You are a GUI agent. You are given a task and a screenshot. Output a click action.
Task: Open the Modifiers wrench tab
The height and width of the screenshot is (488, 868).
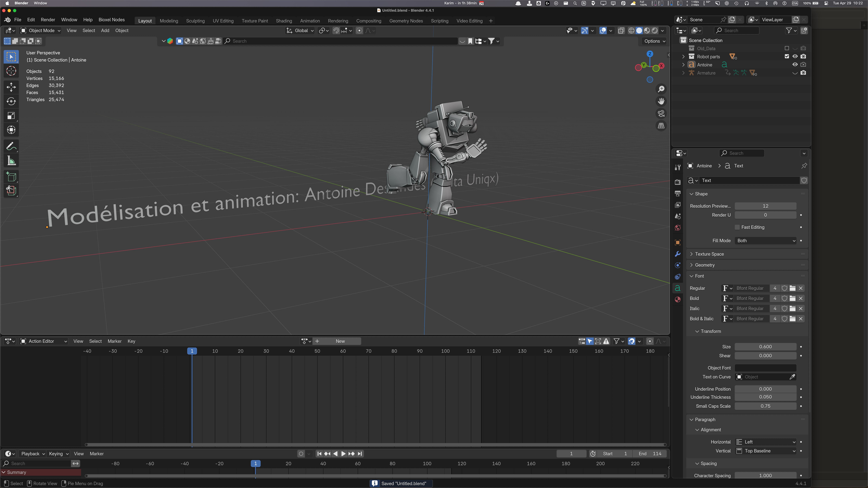tap(678, 254)
